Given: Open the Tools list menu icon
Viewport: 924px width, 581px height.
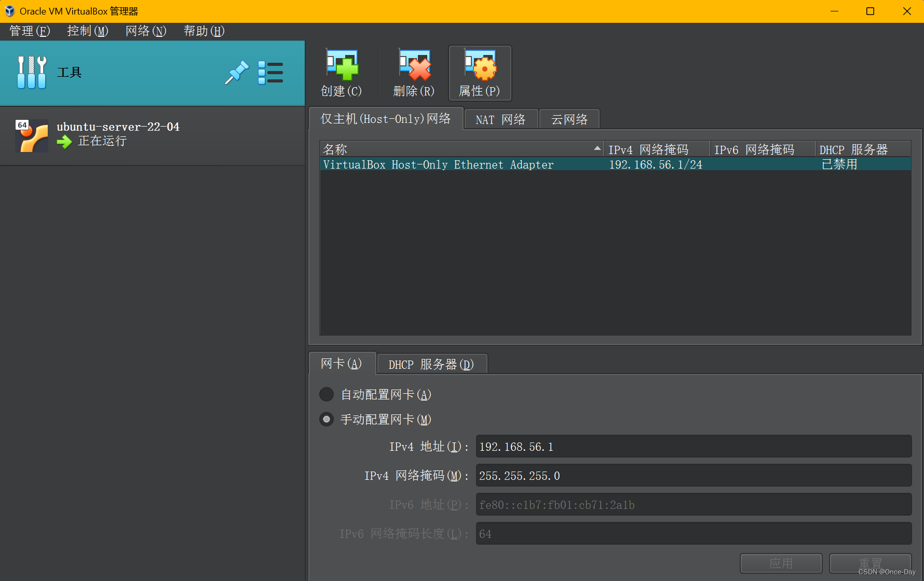Looking at the screenshot, I should (x=270, y=73).
